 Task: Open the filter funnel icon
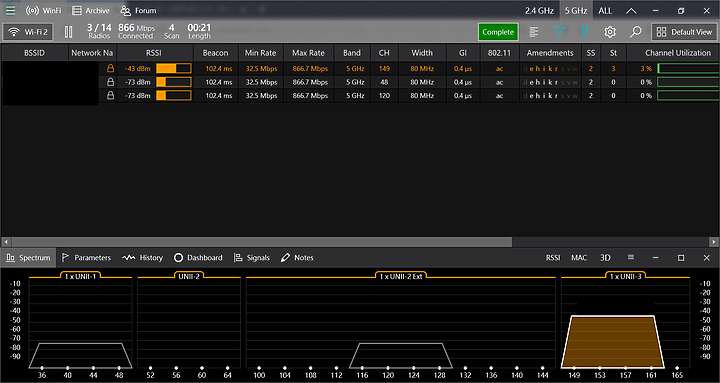(x=559, y=32)
